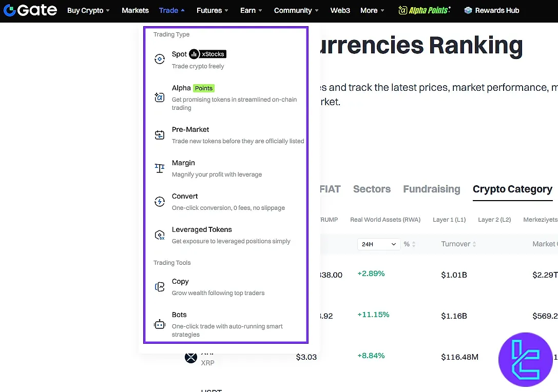558x392 pixels.
Task: Open the Earn dropdown menu
Action: [251, 10]
